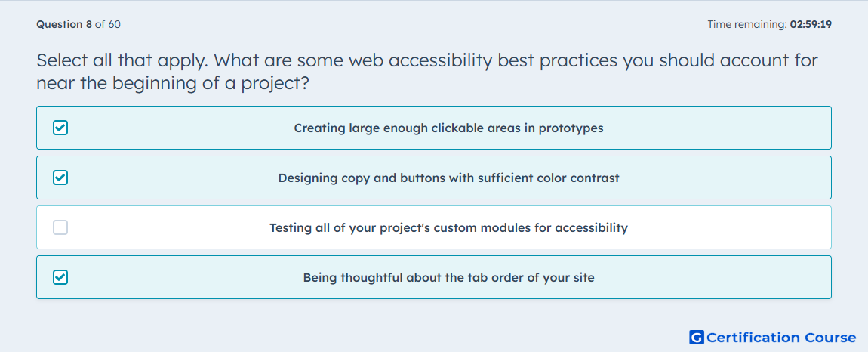Click the answer text 'Designing copy and buttons with sufficient color contrast'
The width and height of the screenshot is (868, 352).
(448, 178)
